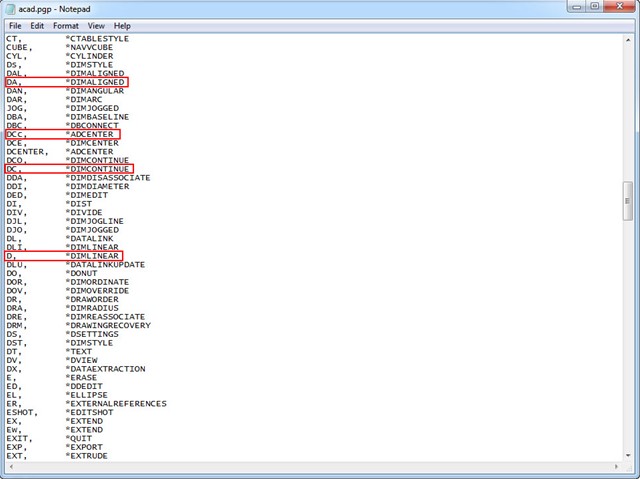This screenshot has height=479, width=640.
Task: Click the *DBCONNECT text
Action: click(x=92, y=125)
